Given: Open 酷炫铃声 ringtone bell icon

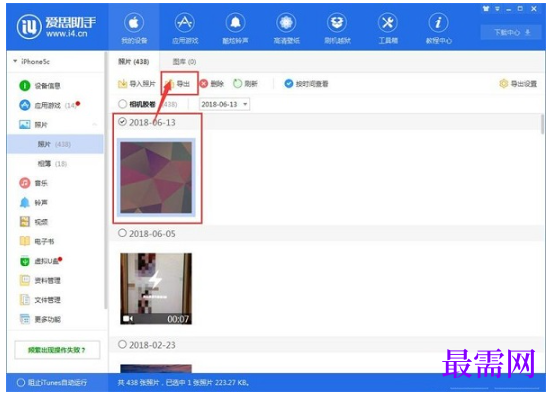Looking at the screenshot, I should point(235,23).
